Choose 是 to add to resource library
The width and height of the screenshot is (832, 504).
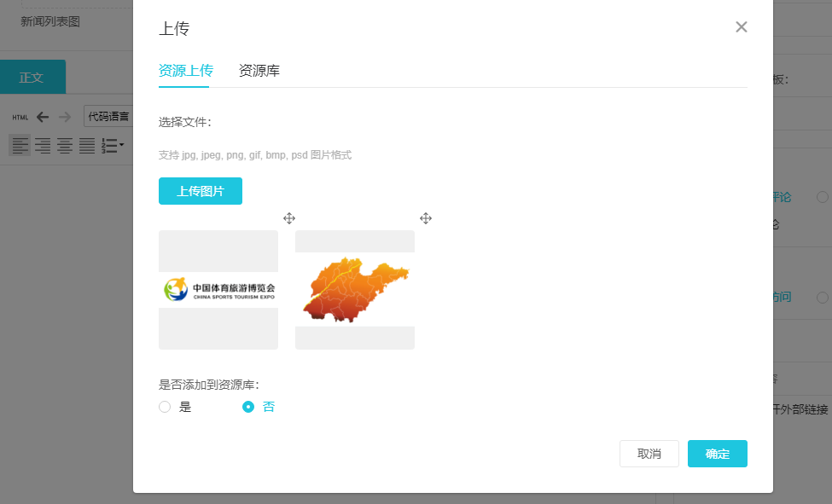[165, 407]
